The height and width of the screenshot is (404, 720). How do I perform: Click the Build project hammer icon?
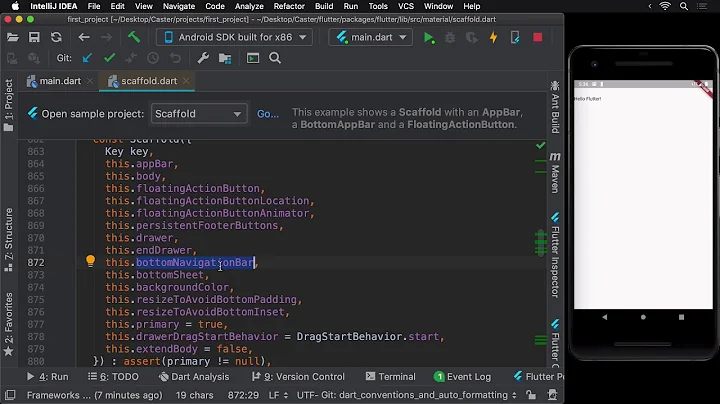click(133, 38)
